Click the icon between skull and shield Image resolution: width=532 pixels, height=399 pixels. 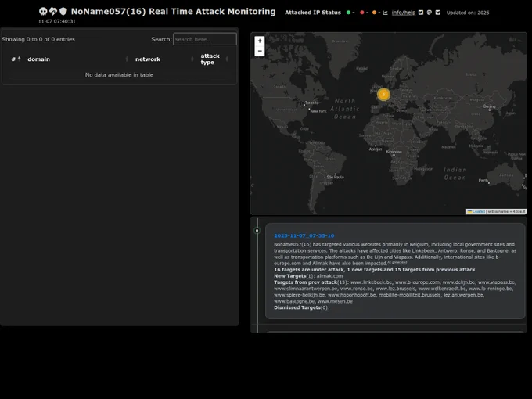pos(53,12)
